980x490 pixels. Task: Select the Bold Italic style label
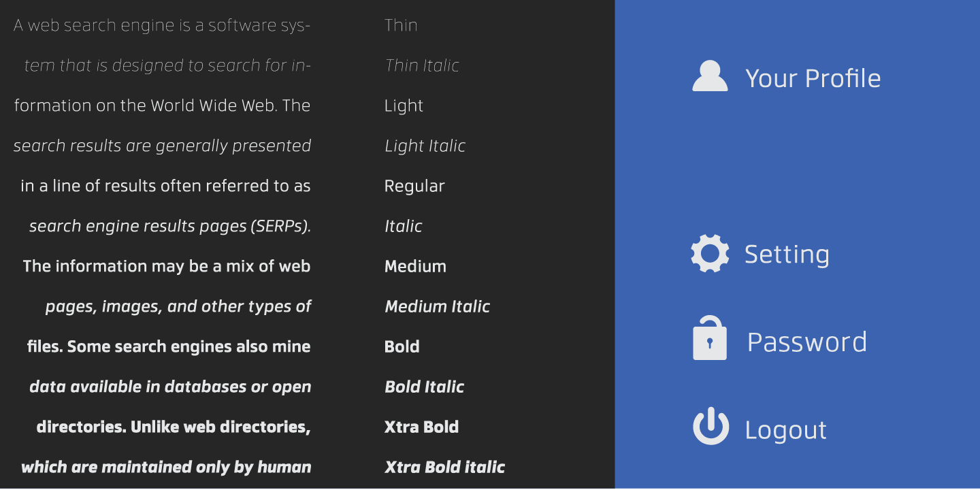coord(424,387)
